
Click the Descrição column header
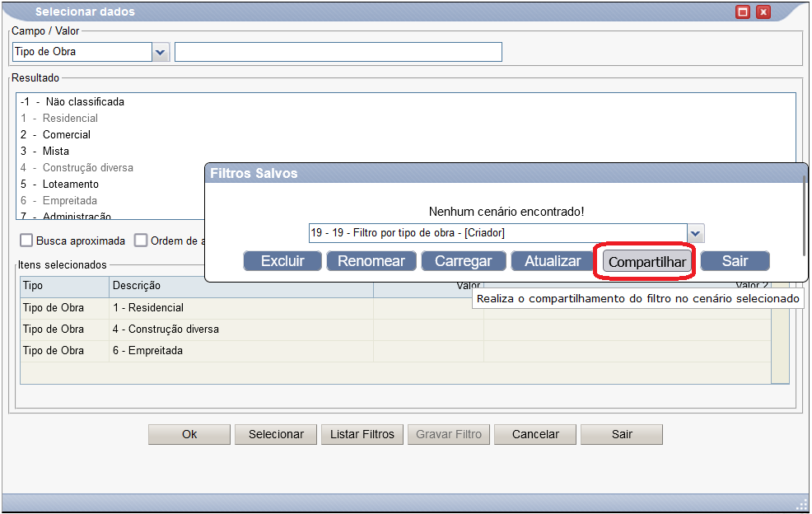(240, 286)
